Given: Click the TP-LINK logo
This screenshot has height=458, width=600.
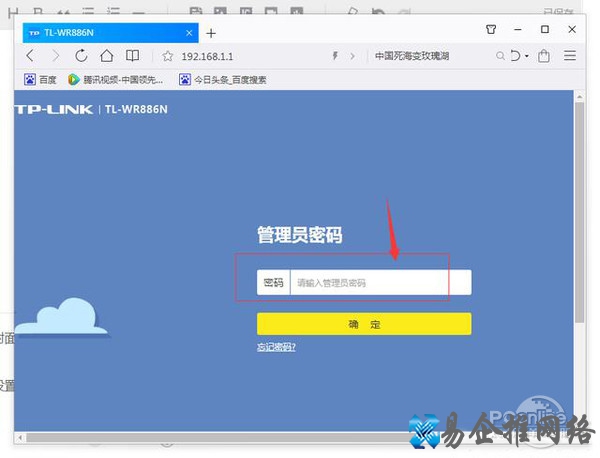Looking at the screenshot, I should coord(54,109).
